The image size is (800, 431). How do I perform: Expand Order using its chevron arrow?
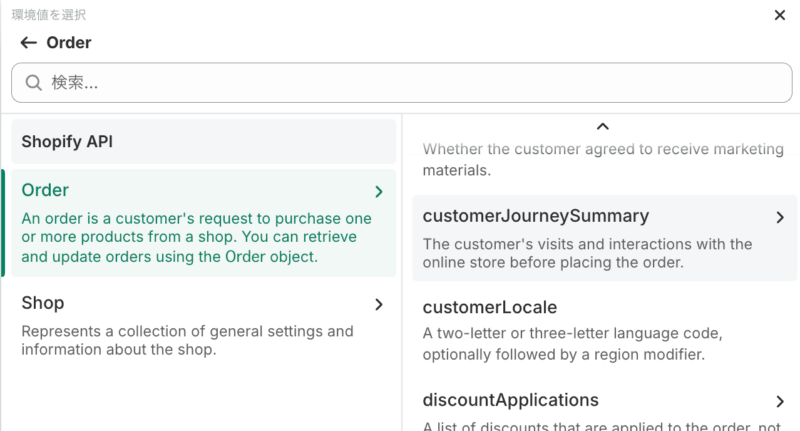tap(379, 192)
